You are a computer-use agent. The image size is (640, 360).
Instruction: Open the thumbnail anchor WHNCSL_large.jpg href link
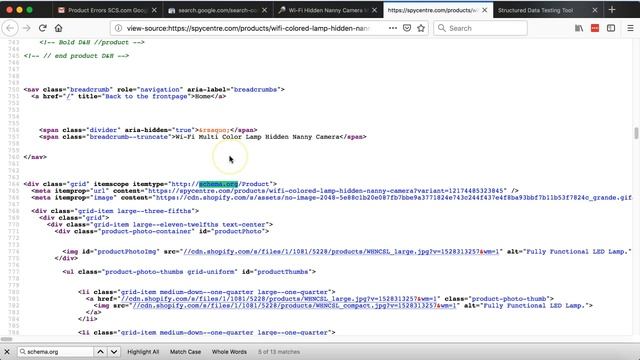pyautogui.click(x=280, y=299)
